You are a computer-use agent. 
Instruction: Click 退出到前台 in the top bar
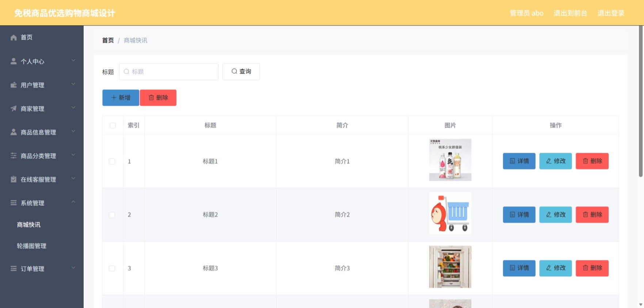click(x=570, y=13)
